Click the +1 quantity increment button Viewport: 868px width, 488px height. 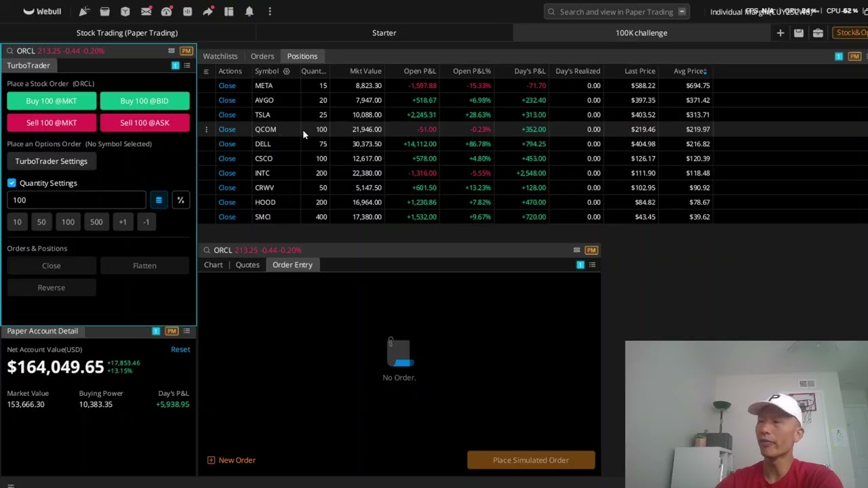[x=123, y=222]
